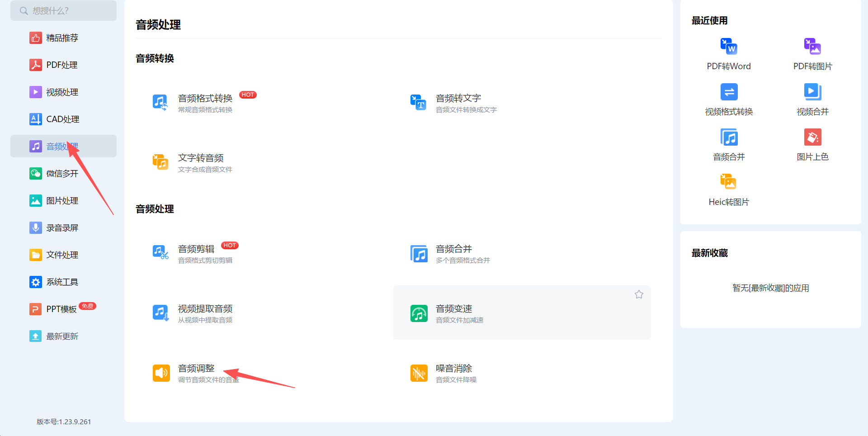868x436 pixels.
Task: Open the 噪音消除 waveform icon
Action: 419,373
